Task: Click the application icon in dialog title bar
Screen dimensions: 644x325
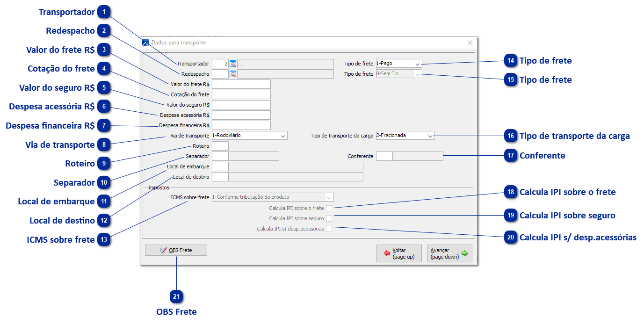Action: pos(145,43)
